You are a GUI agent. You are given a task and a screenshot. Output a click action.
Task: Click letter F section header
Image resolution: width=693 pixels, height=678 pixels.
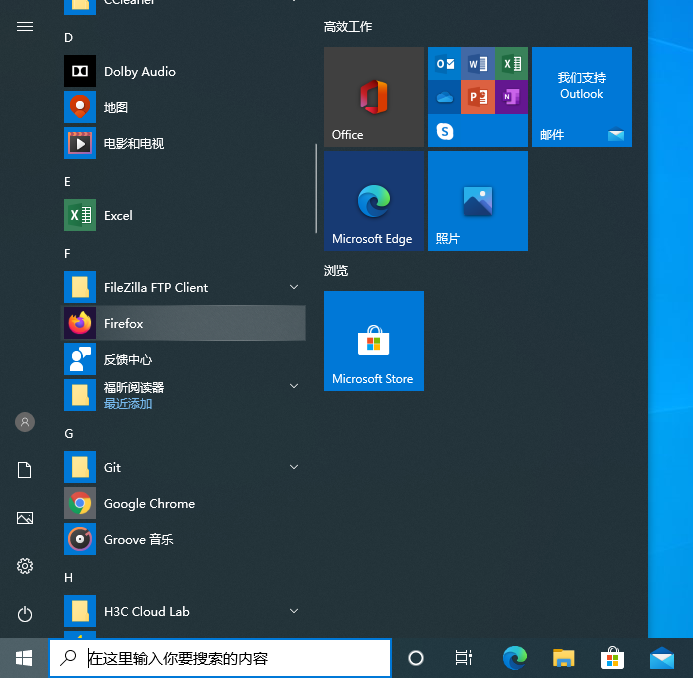pyautogui.click(x=67, y=254)
